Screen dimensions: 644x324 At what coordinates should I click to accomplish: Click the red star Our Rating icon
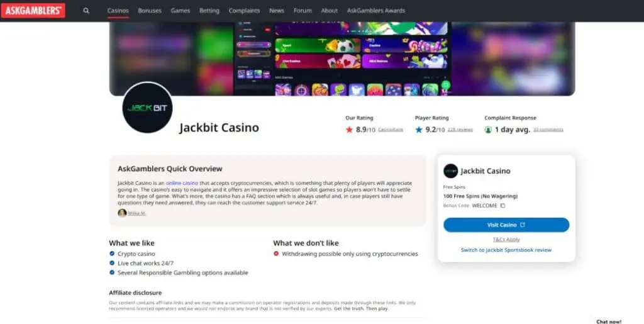(x=349, y=130)
